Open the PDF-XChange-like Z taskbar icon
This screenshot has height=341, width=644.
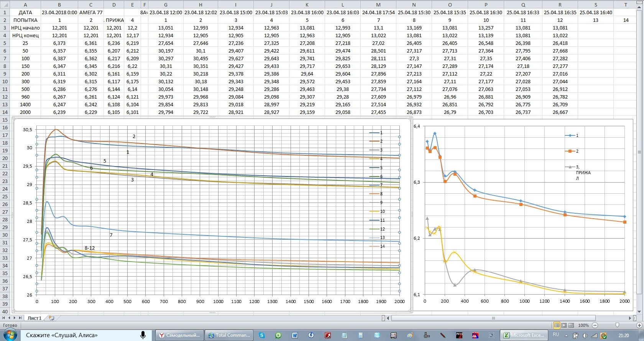459,335
